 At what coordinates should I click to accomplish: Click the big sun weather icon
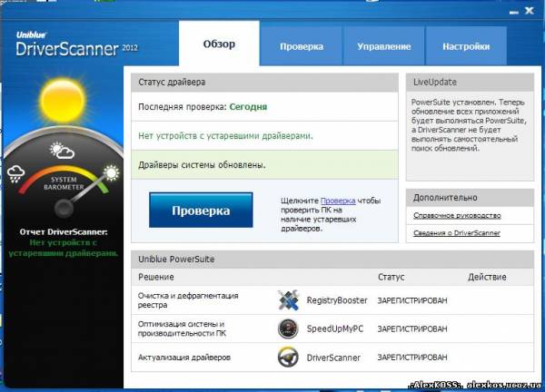pyautogui.click(x=63, y=101)
